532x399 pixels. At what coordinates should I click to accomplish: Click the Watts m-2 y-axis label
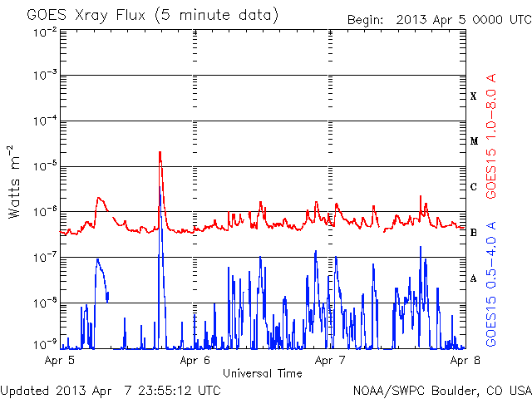coord(14,181)
